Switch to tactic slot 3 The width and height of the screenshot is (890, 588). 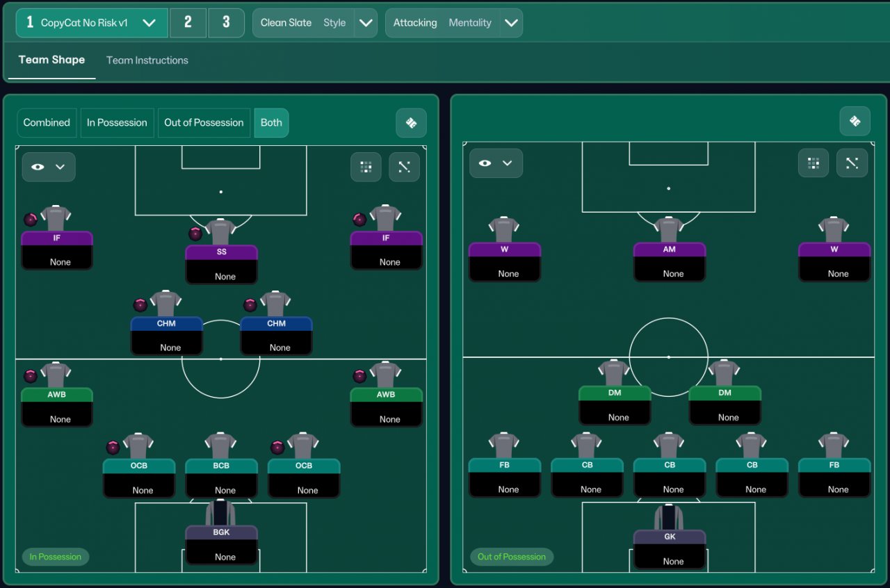226,23
